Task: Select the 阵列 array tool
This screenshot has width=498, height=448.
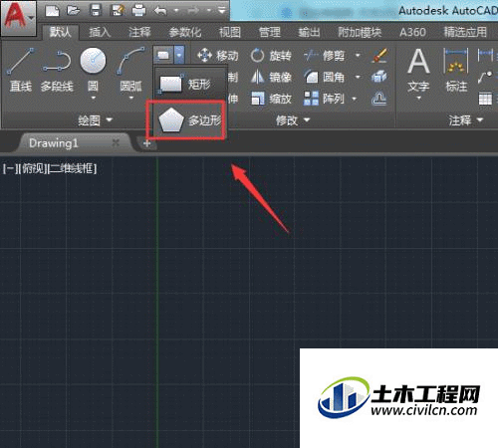Action: point(324,99)
